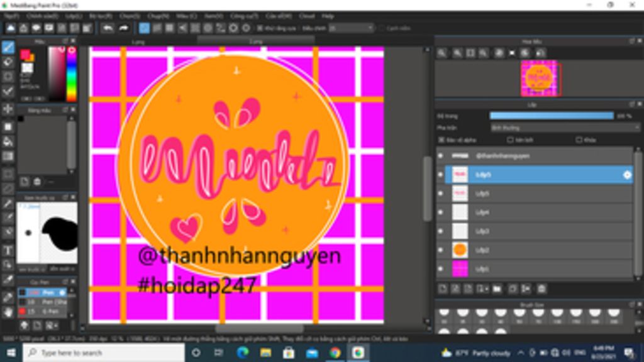This screenshot has width=644, height=362.
Task: Open settings gear of selected Lớp5 layer
Action: coord(627,175)
